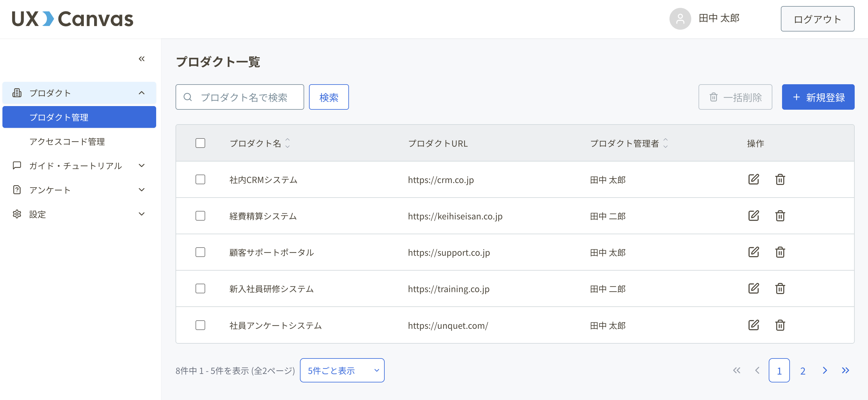The height and width of the screenshot is (400, 868).
Task: Check the 社内CRMシステム row checkbox
Action: [200, 179]
